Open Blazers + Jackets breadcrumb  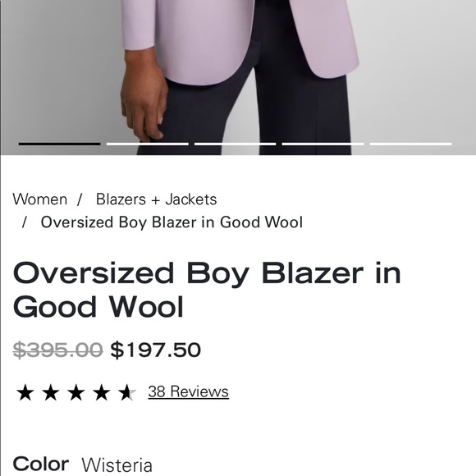coord(156,199)
